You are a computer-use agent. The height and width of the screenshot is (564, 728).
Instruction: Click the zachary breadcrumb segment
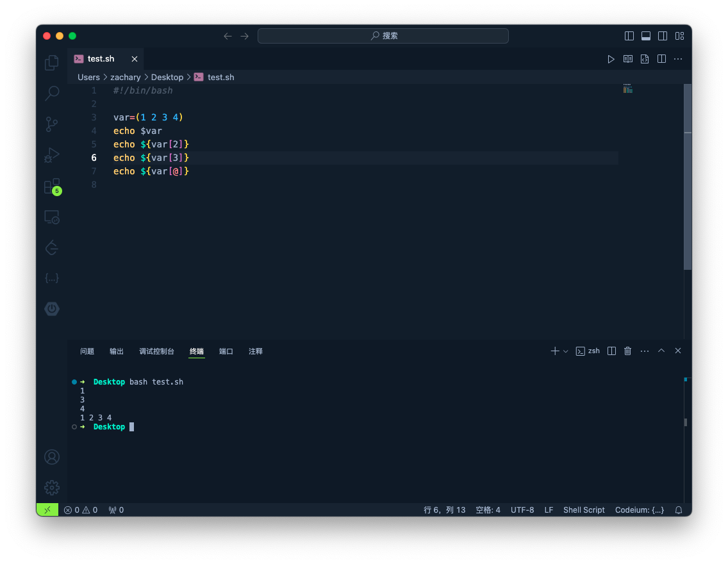(x=126, y=77)
